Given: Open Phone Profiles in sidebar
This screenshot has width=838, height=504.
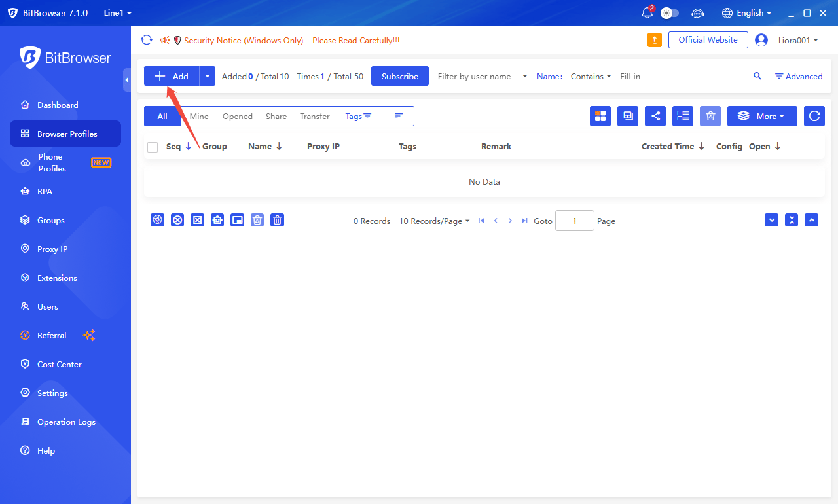Looking at the screenshot, I should (65, 162).
